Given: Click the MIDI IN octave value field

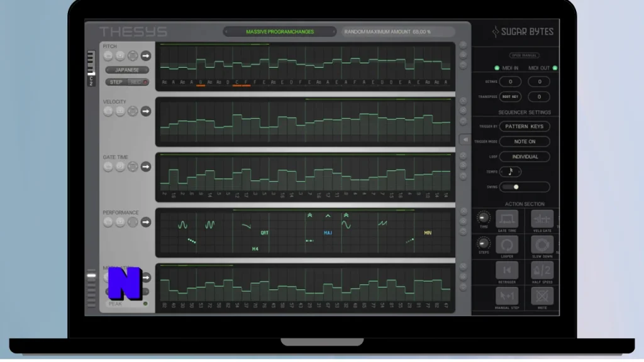Looking at the screenshot, I should pyautogui.click(x=510, y=82).
